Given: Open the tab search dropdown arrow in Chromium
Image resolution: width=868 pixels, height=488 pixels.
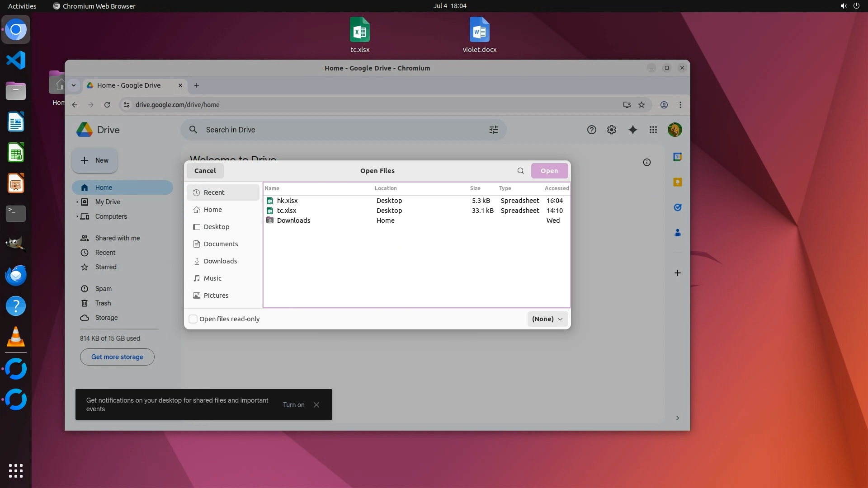Looking at the screenshot, I should 73,85.
